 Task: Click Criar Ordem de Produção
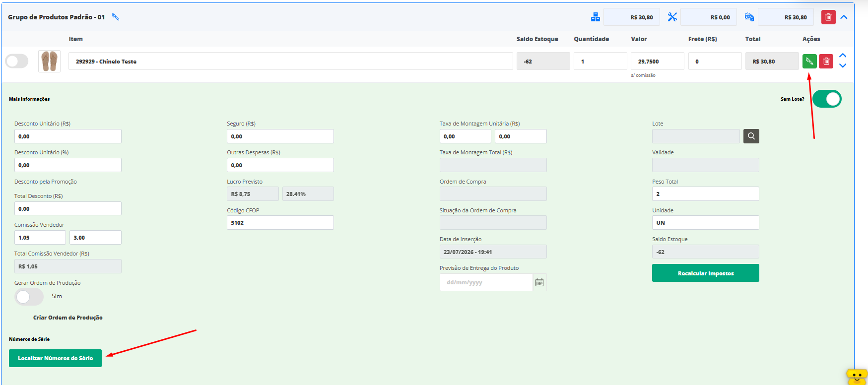[68, 318]
